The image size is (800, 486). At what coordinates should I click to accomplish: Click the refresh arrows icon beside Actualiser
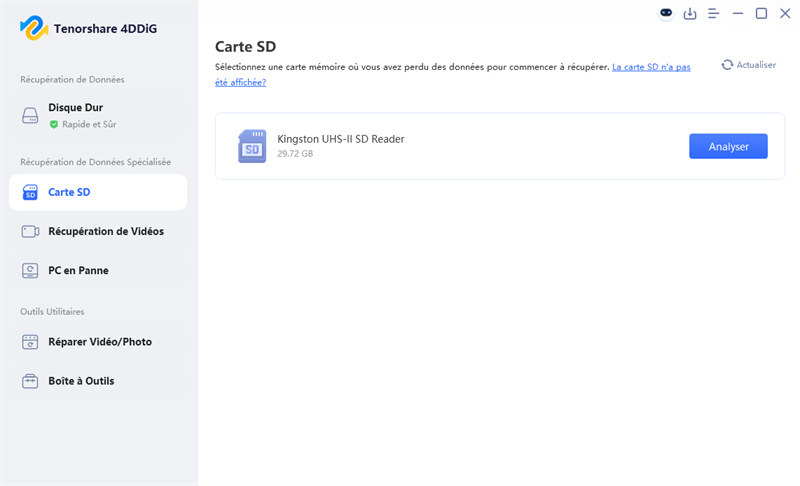tap(727, 65)
